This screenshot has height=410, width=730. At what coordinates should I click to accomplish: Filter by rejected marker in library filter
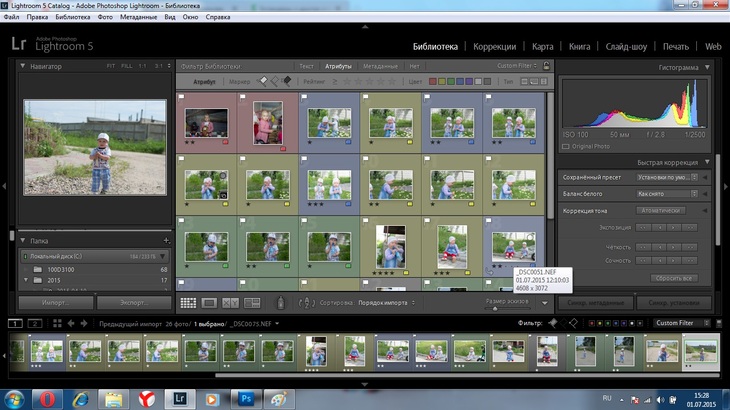[287, 81]
